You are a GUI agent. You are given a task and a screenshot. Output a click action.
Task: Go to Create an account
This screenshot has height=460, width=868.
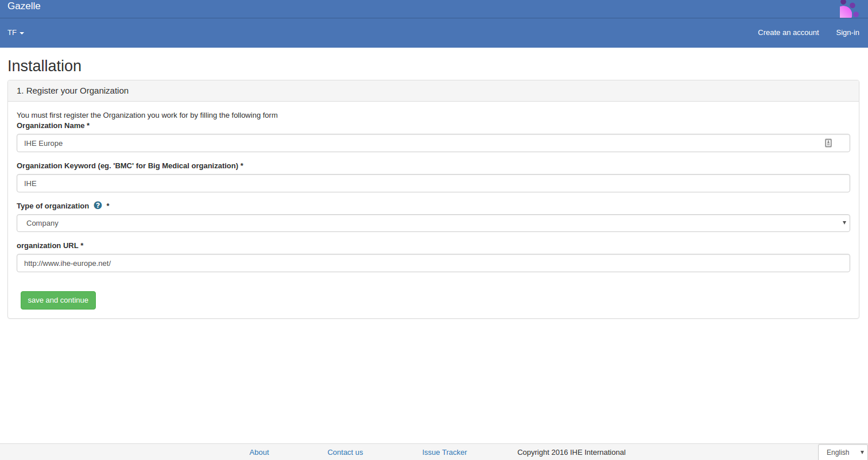(788, 33)
